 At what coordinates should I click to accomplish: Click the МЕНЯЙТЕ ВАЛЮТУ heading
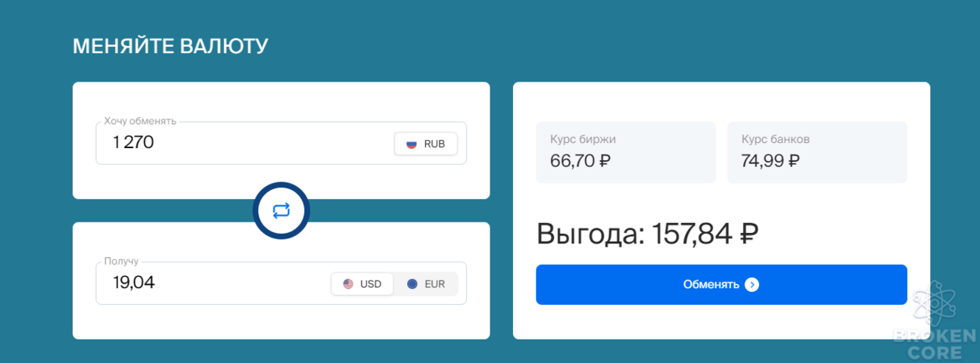point(170,46)
